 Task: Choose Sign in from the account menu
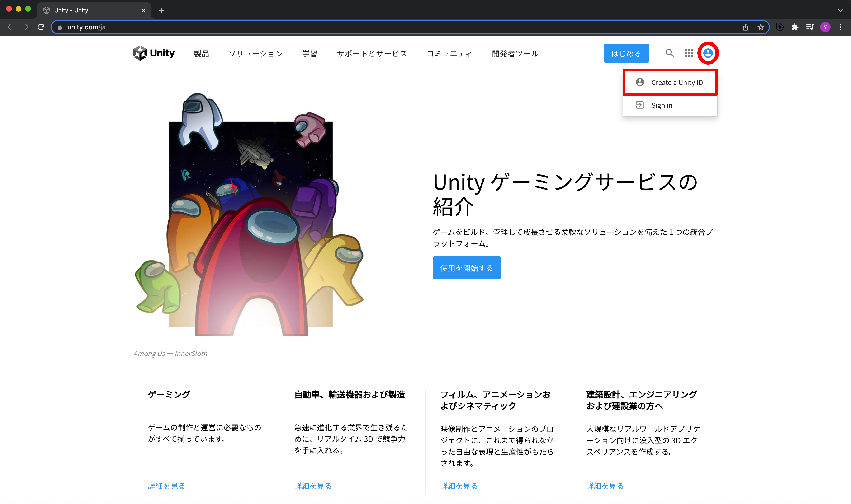670,105
